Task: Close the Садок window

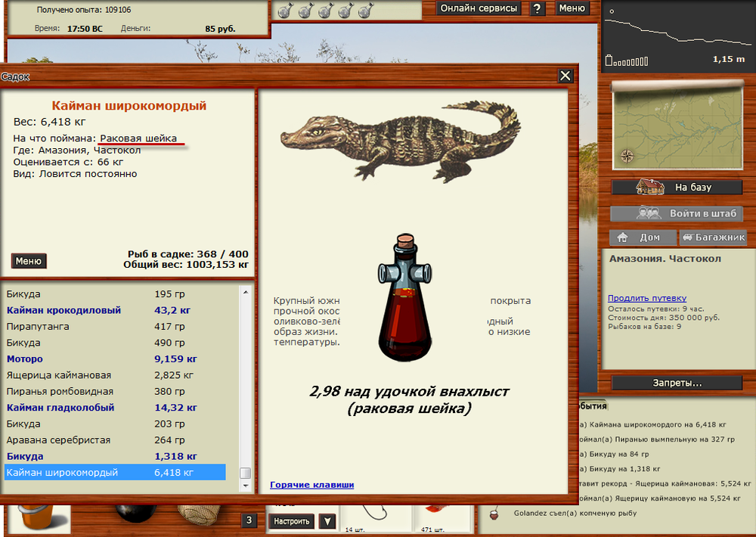Action: [x=565, y=76]
